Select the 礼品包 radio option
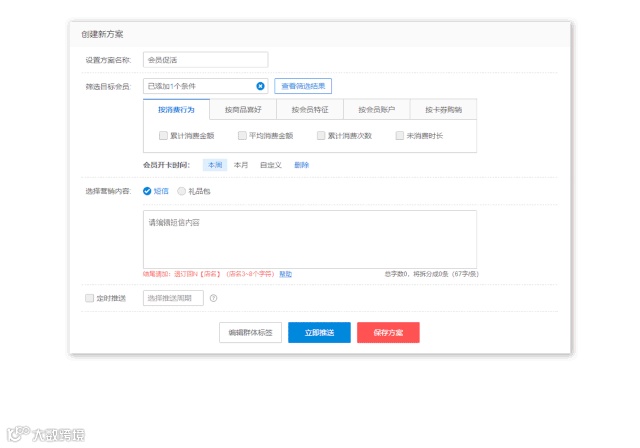The width and height of the screenshot is (640, 448). 181,191
